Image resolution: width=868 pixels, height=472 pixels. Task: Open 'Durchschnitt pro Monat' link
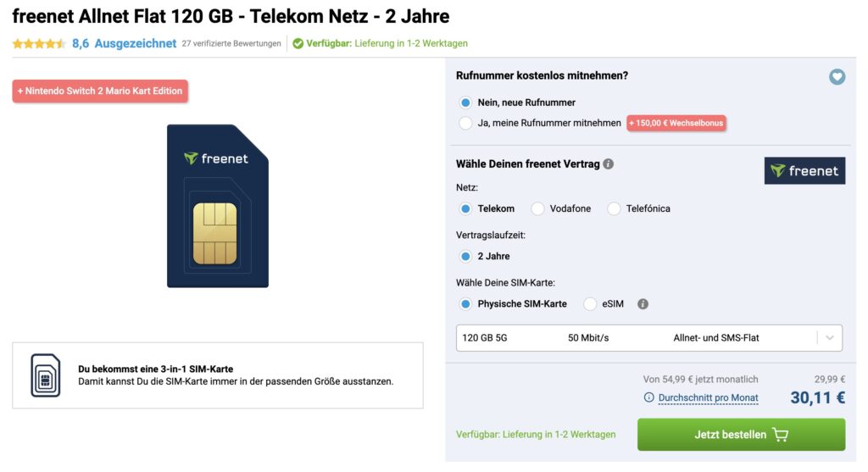(708, 397)
